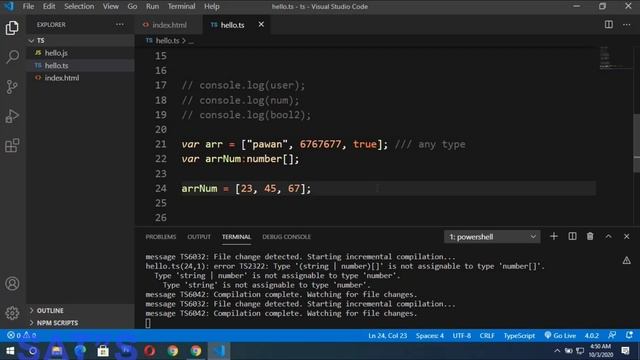Change indentation via Spaces: 4
Screen dimensions: 640x360
click(x=430, y=336)
